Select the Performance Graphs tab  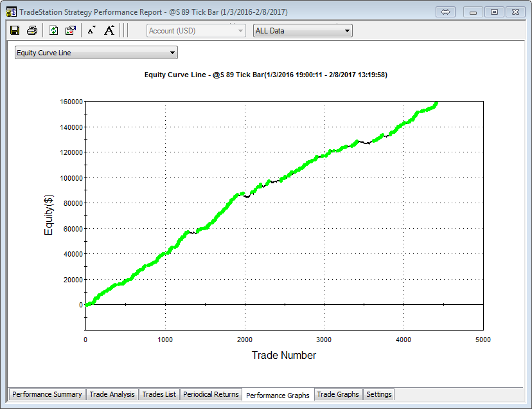(278, 395)
